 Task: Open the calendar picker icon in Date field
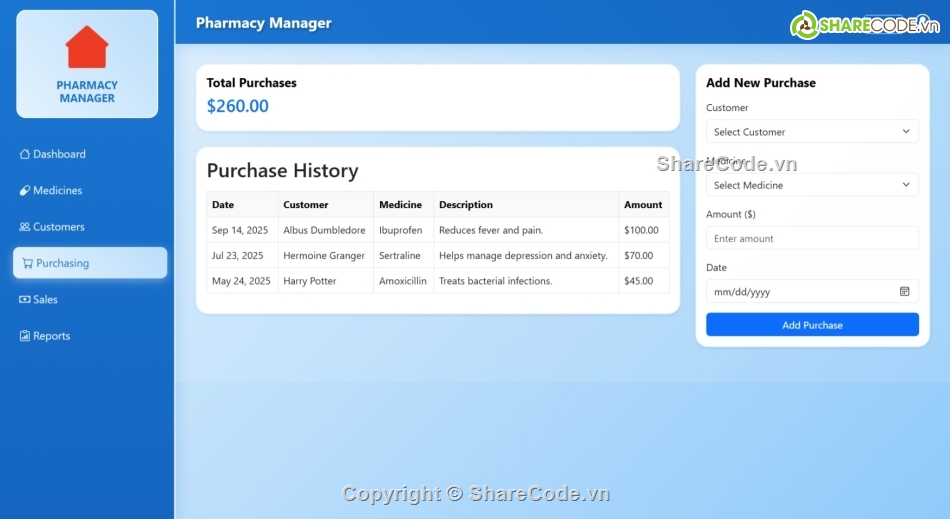(904, 292)
